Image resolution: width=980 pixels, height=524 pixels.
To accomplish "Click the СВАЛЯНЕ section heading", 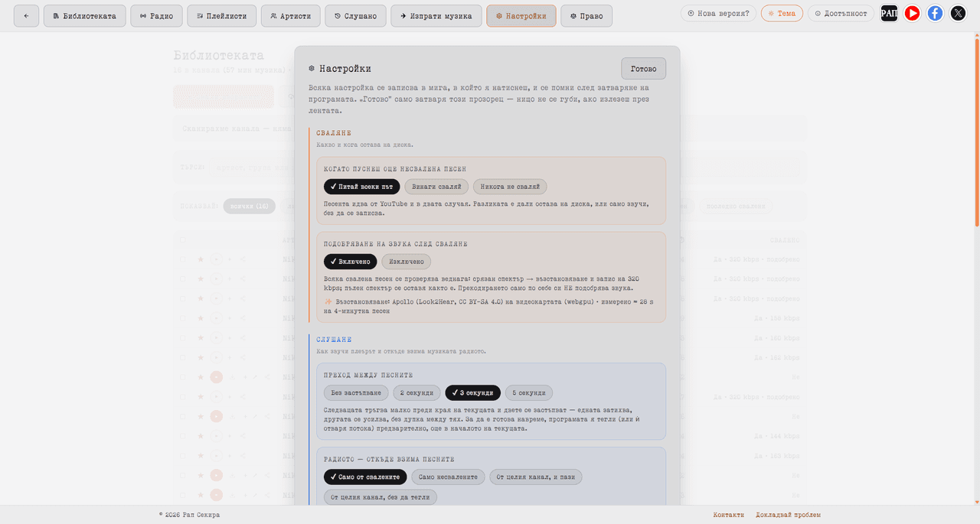I will 334,133.
